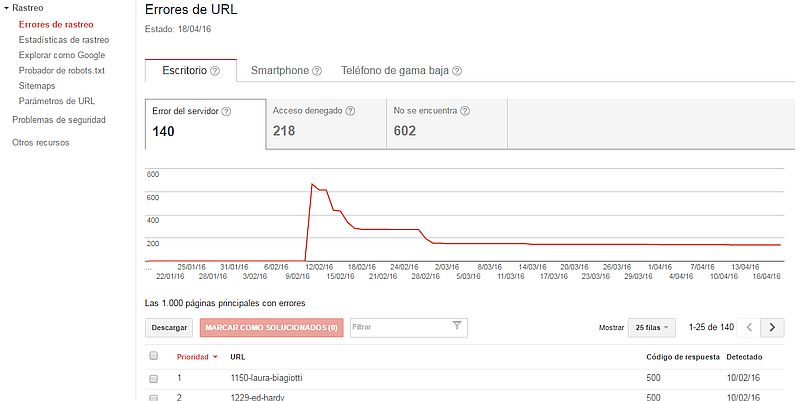Screen dimensions: 800x401
Task: Open Problemas de seguridad in sidebar
Action: (59, 120)
